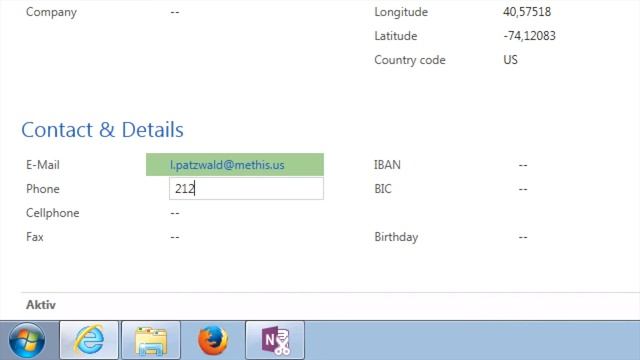The height and width of the screenshot is (360, 640).
Task: Edit the Fax value placeholder
Action: [x=175, y=237]
